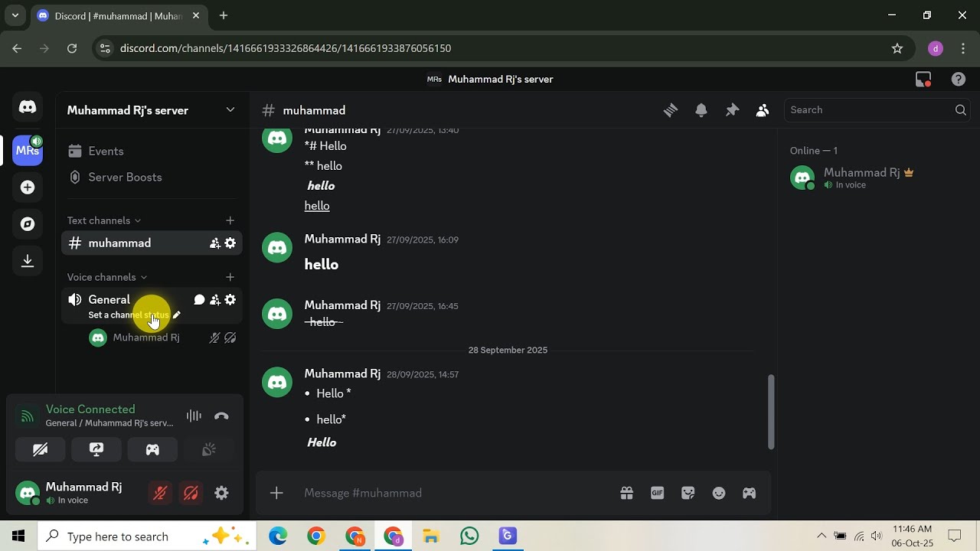Disconnect from voice call
This screenshot has width=980, height=551.
click(x=221, y=416)
